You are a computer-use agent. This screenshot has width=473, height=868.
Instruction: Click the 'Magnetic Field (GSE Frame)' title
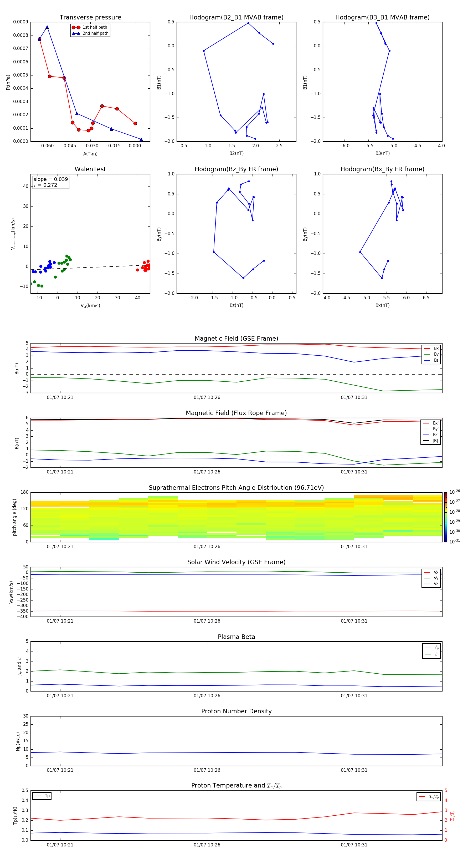[x=236, y=339]
